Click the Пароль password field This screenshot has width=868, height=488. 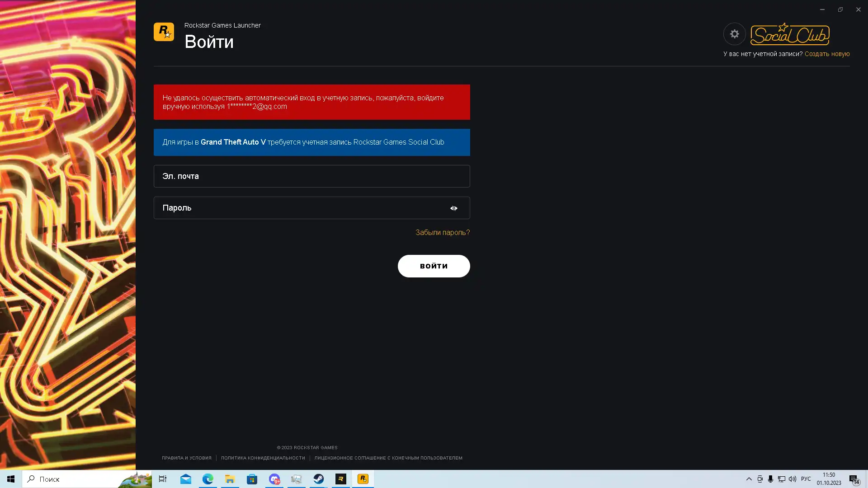(311, 208)
